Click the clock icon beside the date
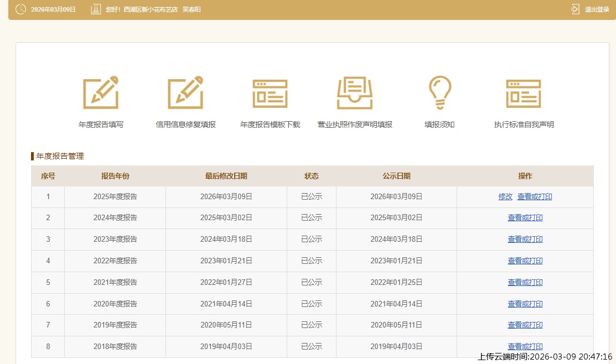The image size is (616, 364). (20, 9)
